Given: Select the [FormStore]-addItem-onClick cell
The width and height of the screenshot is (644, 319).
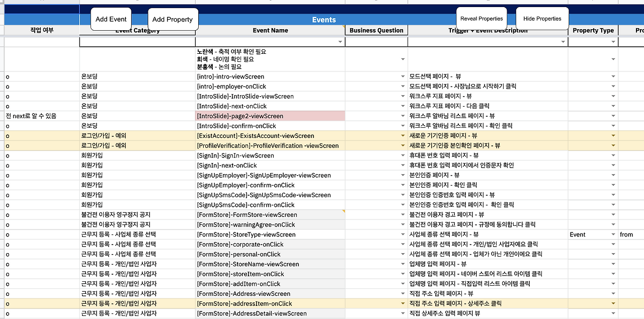Looking at the screenshot, I should tap(270, 284).
